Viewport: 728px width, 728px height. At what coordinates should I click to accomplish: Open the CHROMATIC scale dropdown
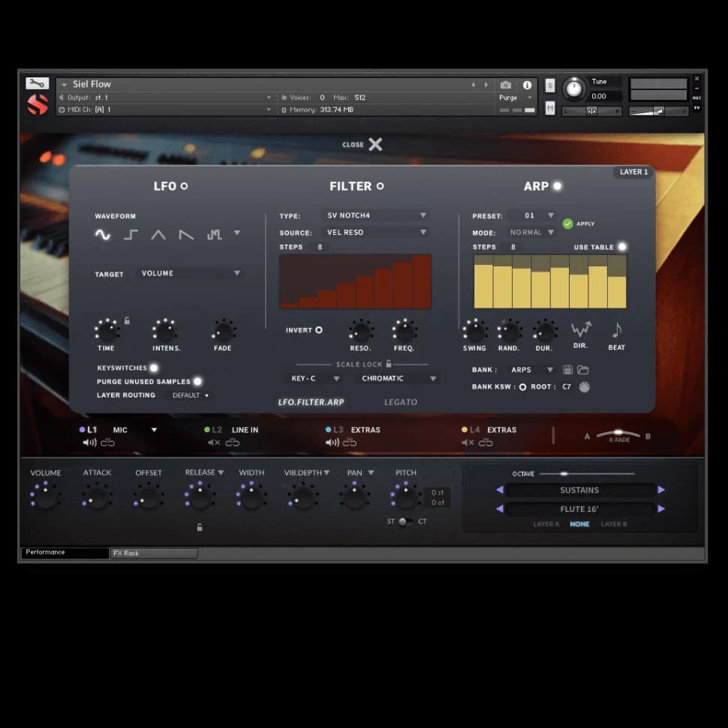[398, 378]
